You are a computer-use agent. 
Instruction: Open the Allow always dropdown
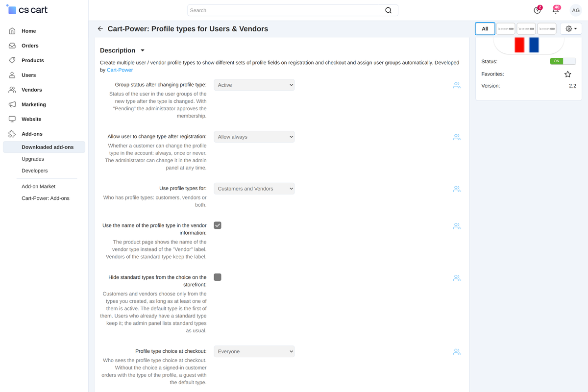point(254,137)
